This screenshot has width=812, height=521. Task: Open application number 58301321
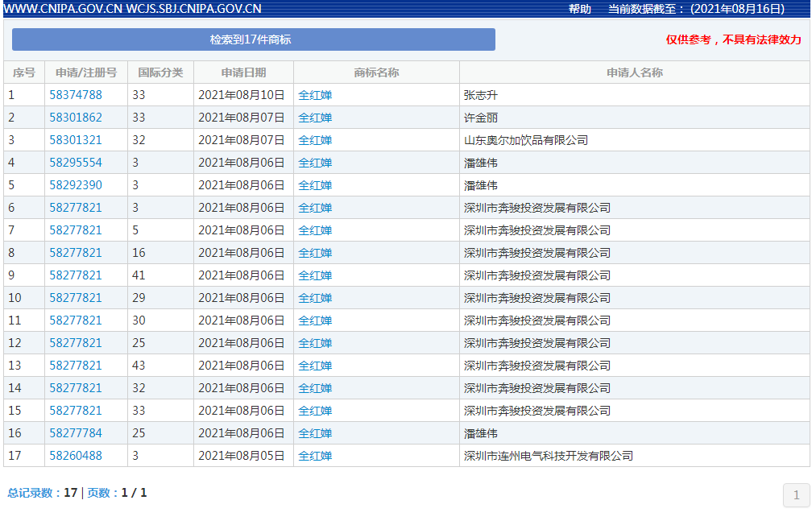[76, 140]
